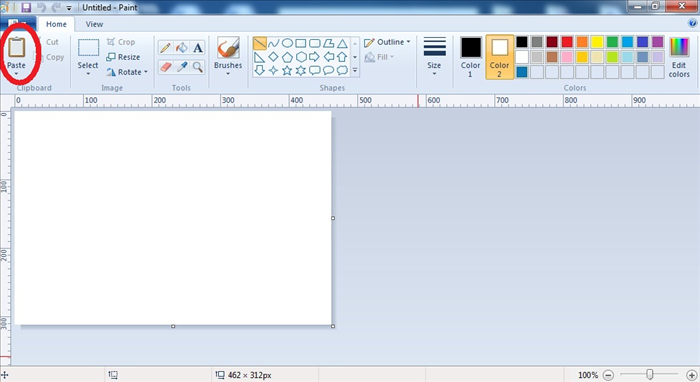This screenshot has width=700, height=382.
Task: Click the Brushes tool icon
Action: tap(228, 48)
